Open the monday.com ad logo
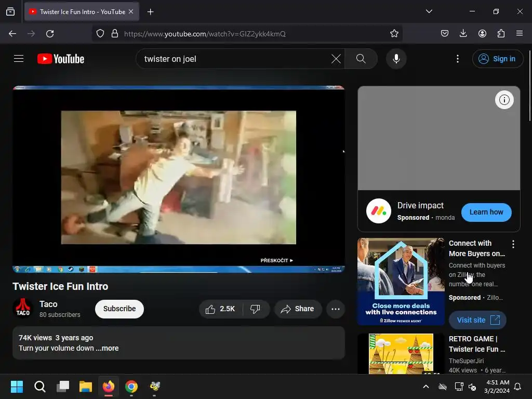This screenshot has width=532, height=399. [379, 211]
